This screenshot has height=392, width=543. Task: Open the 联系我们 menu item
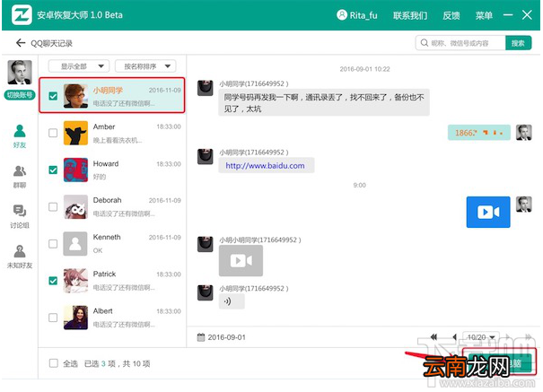click(410, 15)
